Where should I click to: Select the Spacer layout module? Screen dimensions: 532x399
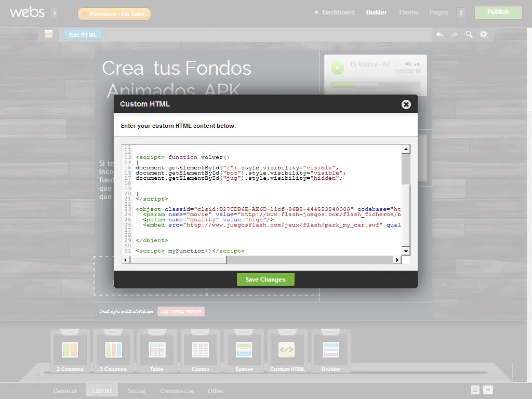[x=244, y=351]
